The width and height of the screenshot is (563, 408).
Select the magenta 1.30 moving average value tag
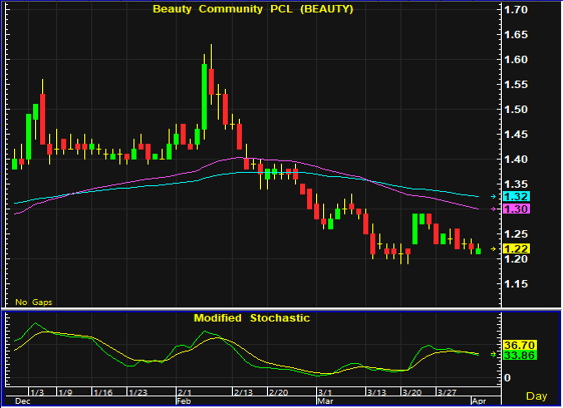[516, 209]
